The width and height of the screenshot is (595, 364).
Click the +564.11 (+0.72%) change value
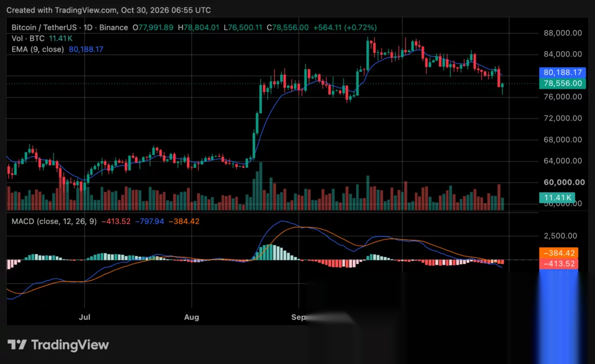[x=345, y=27]
